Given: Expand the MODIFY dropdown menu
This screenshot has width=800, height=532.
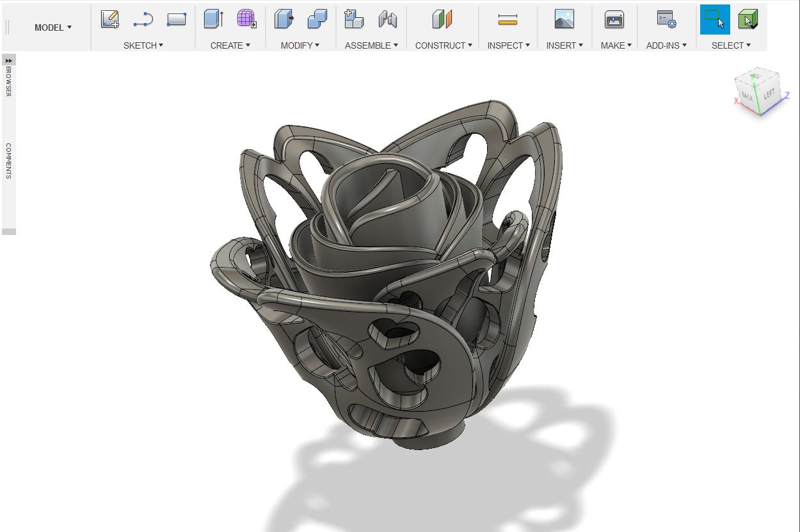Looking at the screenshot, I should [300, 45].
